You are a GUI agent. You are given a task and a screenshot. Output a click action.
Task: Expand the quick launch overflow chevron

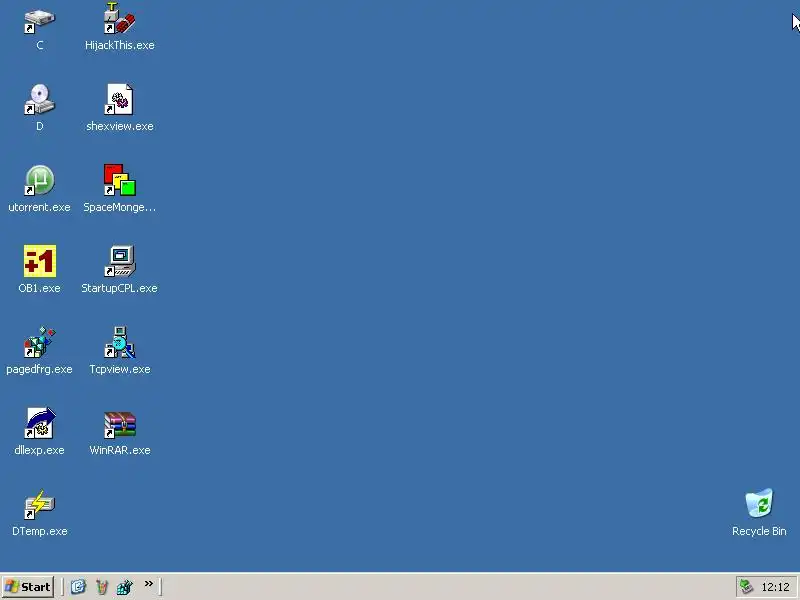[148, 584]
